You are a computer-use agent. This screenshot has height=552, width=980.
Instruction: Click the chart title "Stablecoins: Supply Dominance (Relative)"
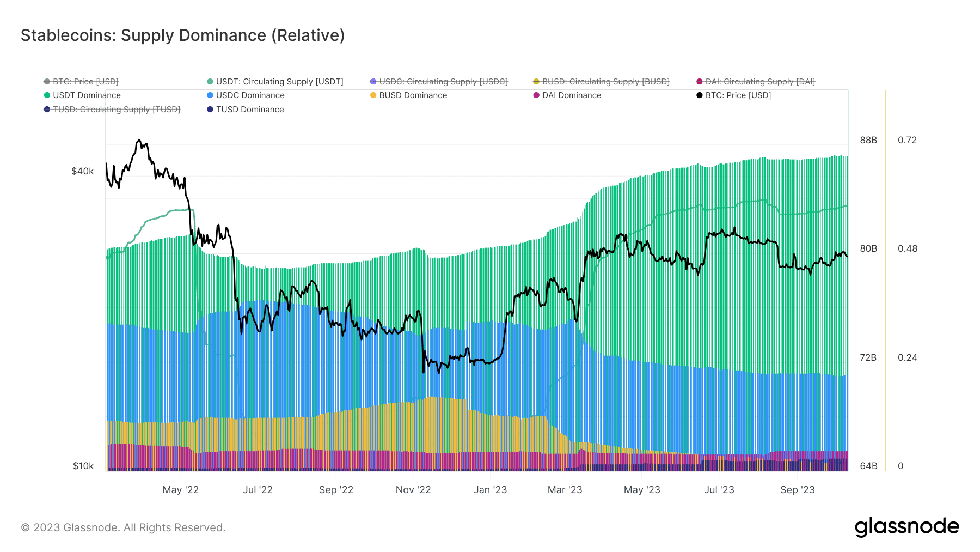183,35
